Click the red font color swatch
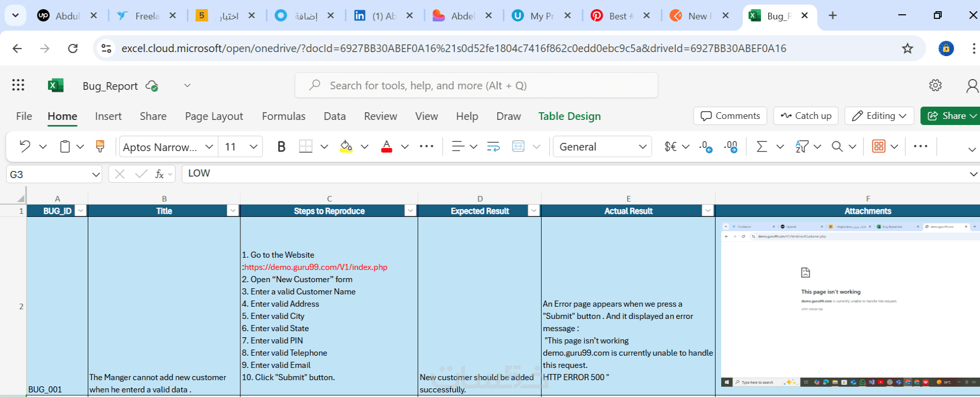 click(x=387, y=147)
